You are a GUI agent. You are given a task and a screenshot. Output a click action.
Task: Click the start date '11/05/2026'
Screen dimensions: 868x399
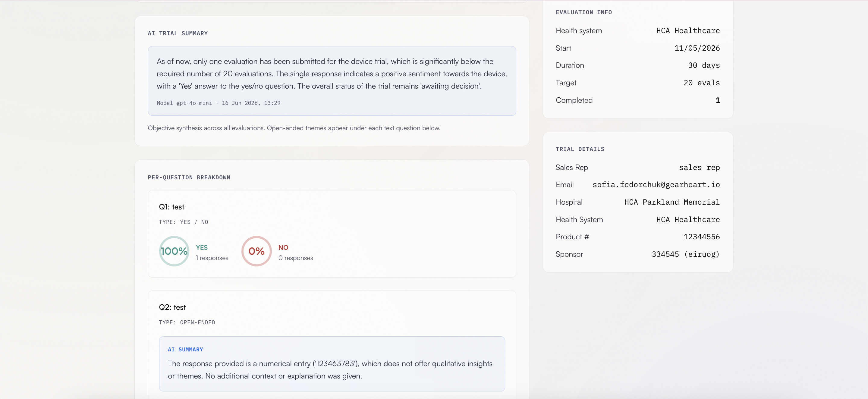point(697,48)
